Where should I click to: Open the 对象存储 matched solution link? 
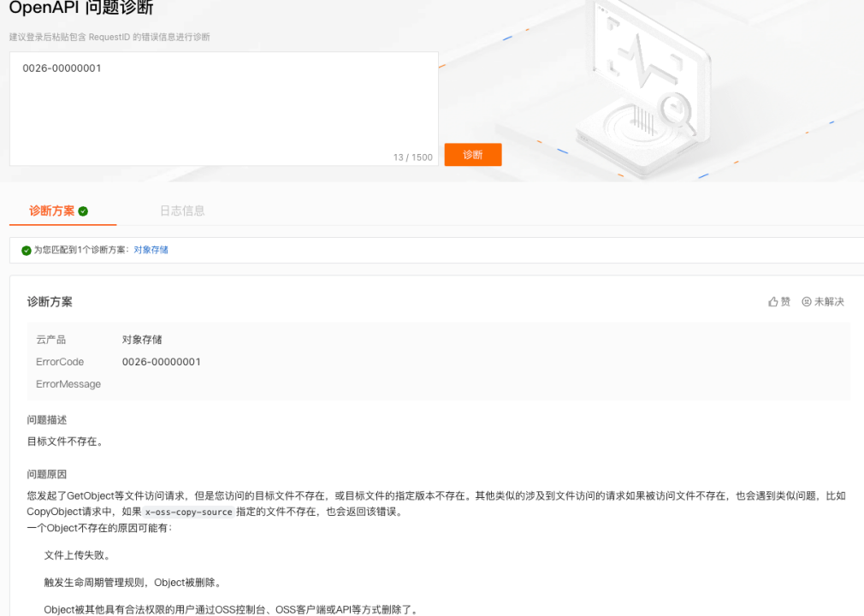click(x=151, y=250)
